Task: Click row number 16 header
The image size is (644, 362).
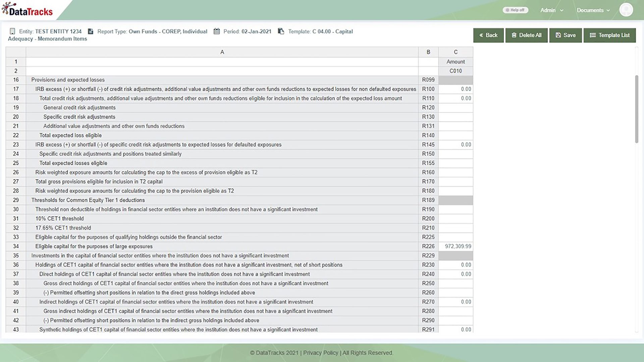Action: tap(16, 80)
